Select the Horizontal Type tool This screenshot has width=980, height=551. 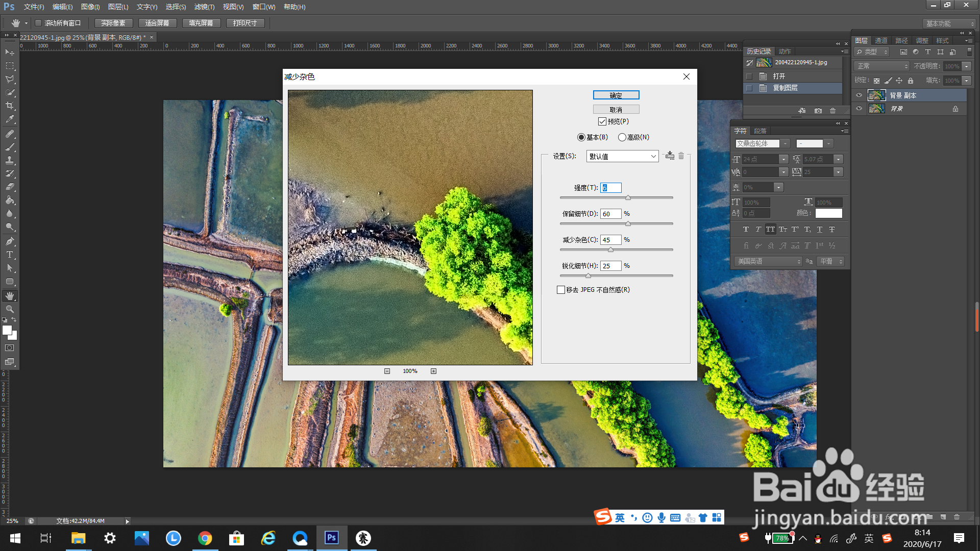click(x=10, y=255)
